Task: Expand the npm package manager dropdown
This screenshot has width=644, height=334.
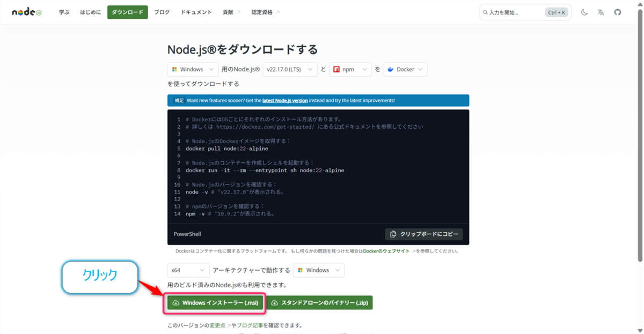Action: click(x=350, y=70)
